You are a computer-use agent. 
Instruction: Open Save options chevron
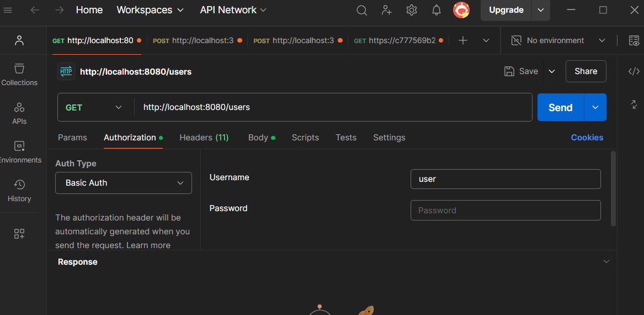click(552, 71)
